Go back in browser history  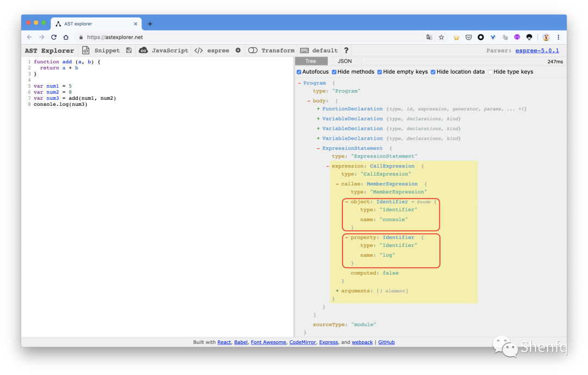coord(29,37)
